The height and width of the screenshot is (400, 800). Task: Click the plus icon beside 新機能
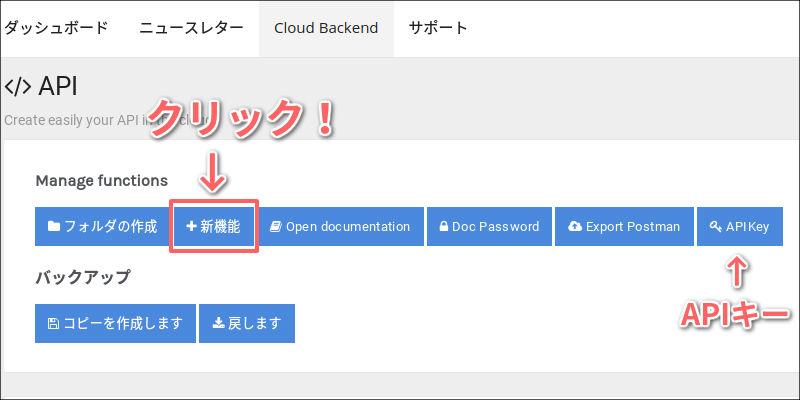(x=191, y=227)
